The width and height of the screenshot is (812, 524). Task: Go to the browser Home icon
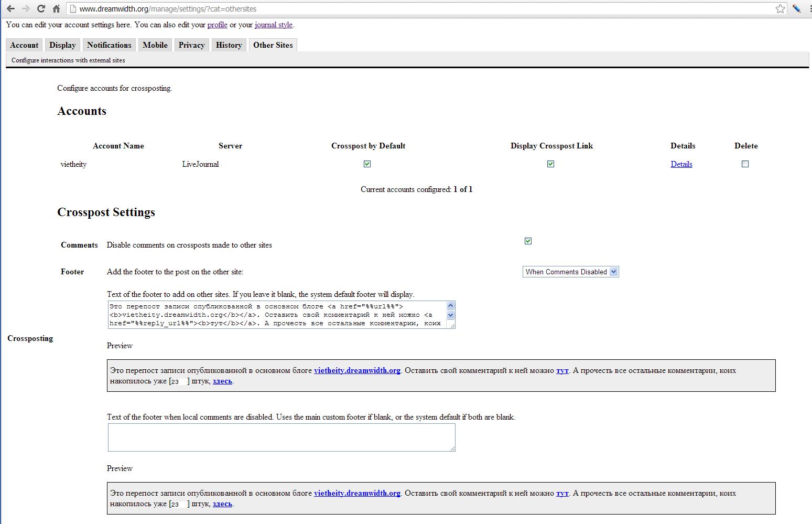(x=56, y=9)
